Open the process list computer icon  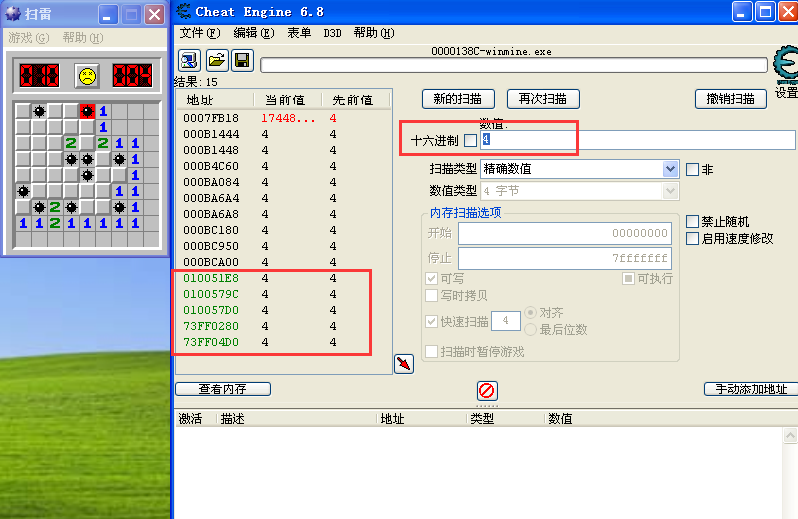(189, 61)
